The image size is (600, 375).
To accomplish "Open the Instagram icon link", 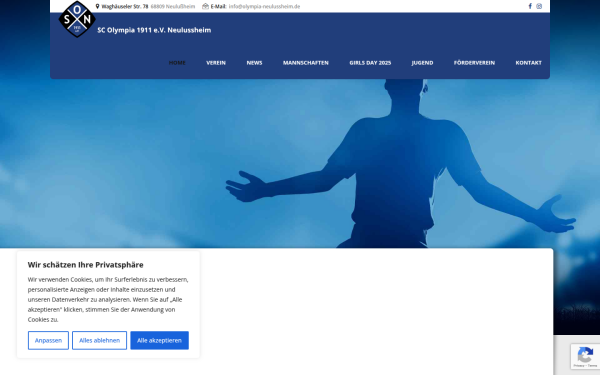I will click(539, 6).
